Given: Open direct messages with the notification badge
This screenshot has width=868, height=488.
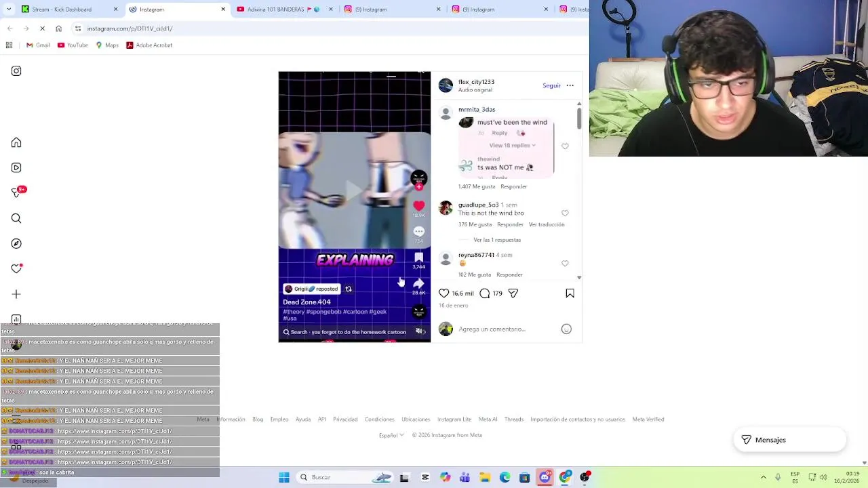Looking at the screenshot, I should point(17,192).
